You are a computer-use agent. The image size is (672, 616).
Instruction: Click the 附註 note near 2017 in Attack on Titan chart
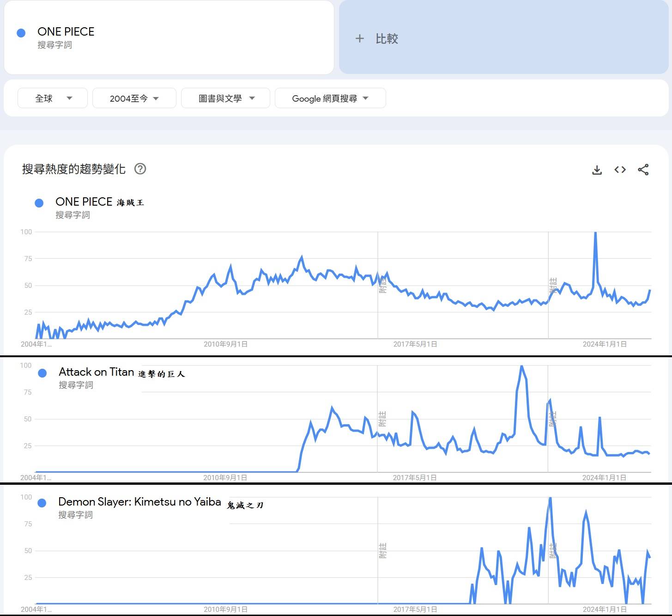(x=382, y=419)
